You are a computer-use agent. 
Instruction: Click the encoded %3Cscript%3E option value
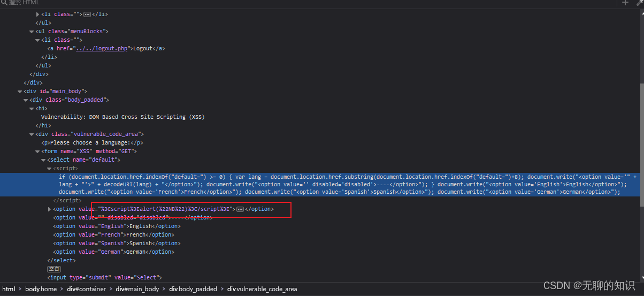click(165, 209)
